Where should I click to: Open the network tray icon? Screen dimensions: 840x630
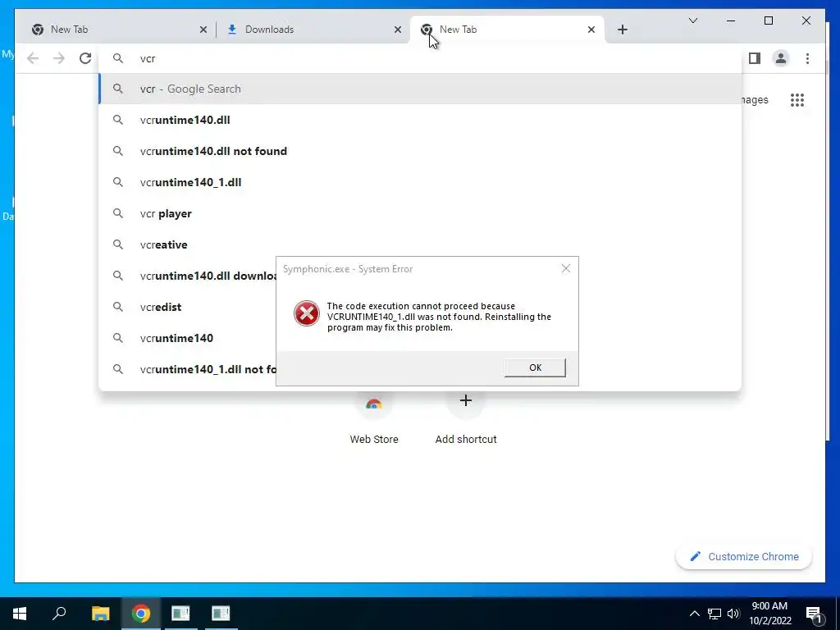coord(714,614)
